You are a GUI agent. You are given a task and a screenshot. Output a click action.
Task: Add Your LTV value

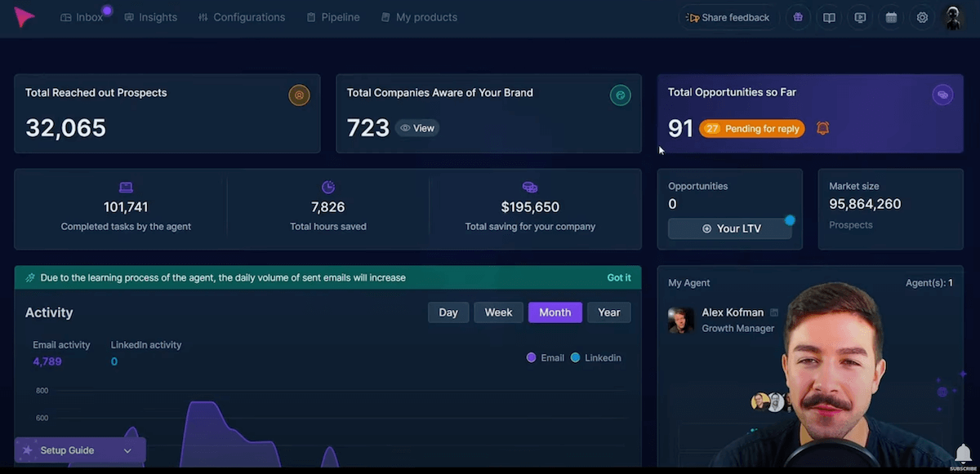(x=730, y=228)
